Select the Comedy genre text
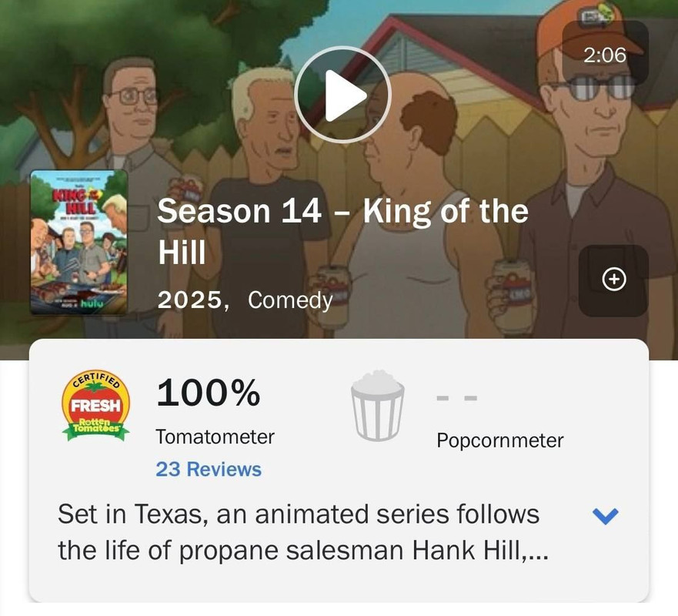This screenshot has height=616, width=678. 290,300
